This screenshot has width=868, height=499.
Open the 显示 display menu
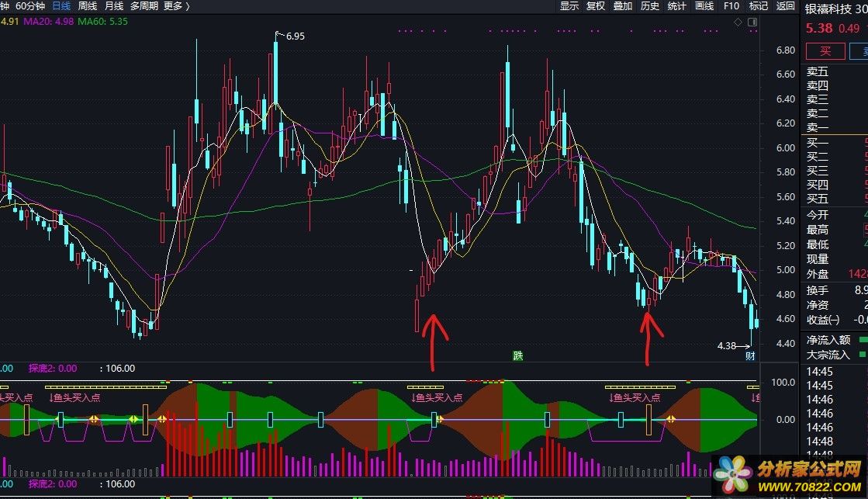pos(569,6)
